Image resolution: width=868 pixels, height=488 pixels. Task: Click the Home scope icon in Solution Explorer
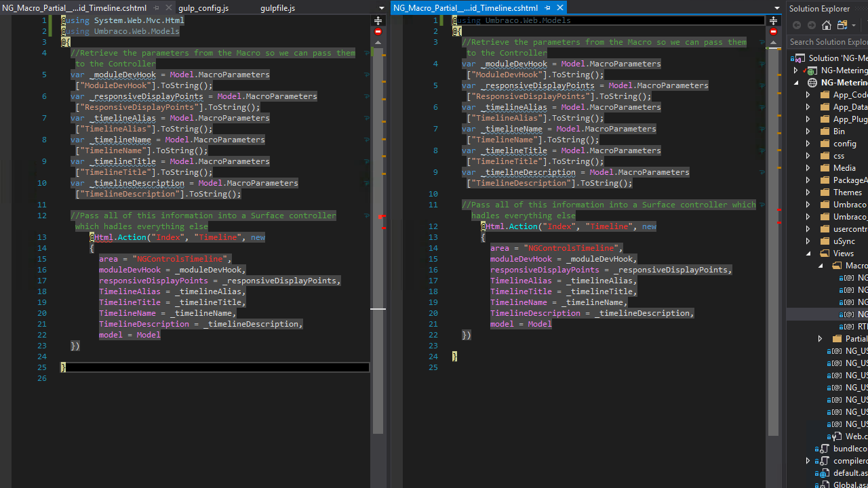point(826,25)
